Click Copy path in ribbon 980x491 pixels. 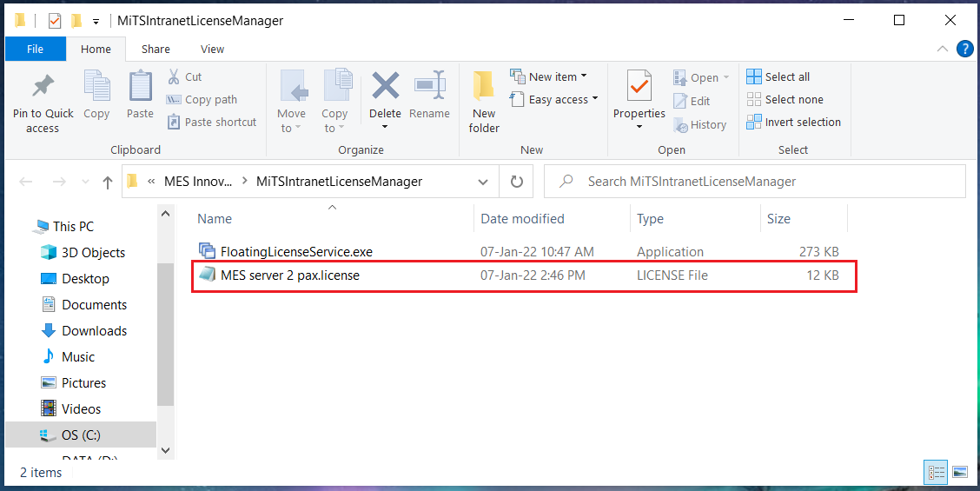pos(202,99)
